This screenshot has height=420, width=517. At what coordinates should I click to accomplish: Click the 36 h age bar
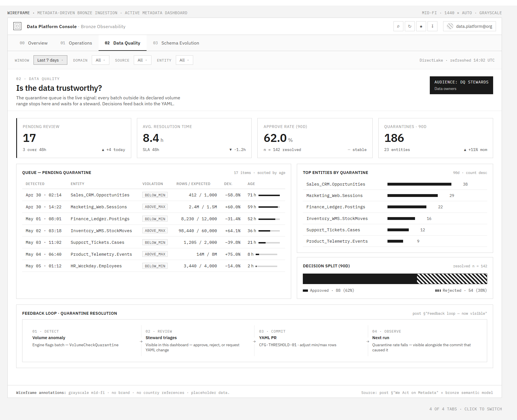pyautogui.click(x=269, y=231)
